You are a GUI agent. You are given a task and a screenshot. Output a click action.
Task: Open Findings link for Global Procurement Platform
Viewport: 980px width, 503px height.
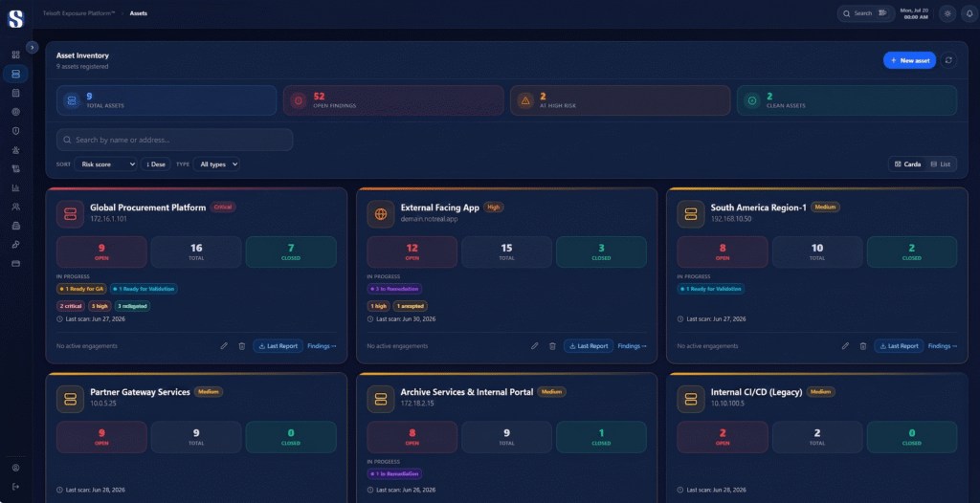[x=322, y=345]
